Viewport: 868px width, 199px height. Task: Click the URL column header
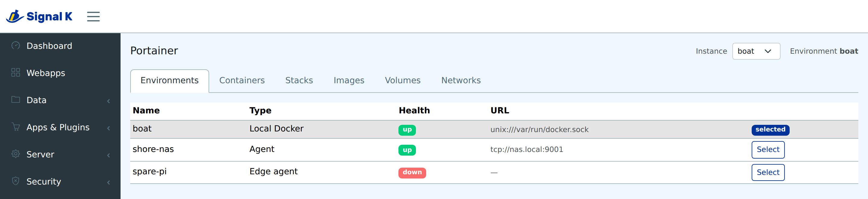tap(499, 111)
